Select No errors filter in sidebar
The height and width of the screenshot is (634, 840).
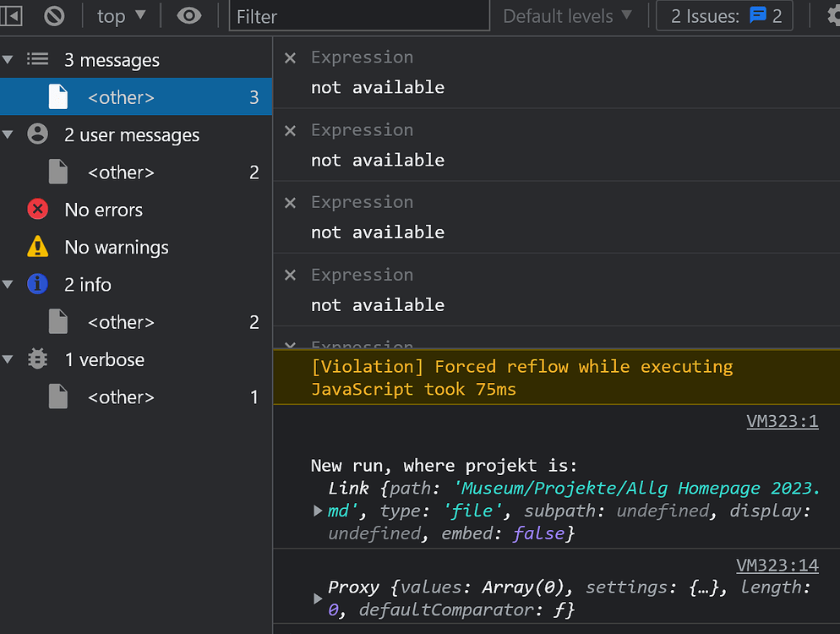point(103,210)
